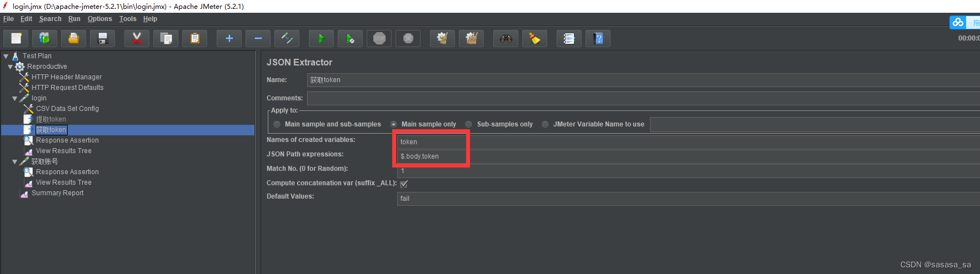The image size is (980, 274).
Task: Collapse the Test Plan tree node
Action: [x=6, y=56]
